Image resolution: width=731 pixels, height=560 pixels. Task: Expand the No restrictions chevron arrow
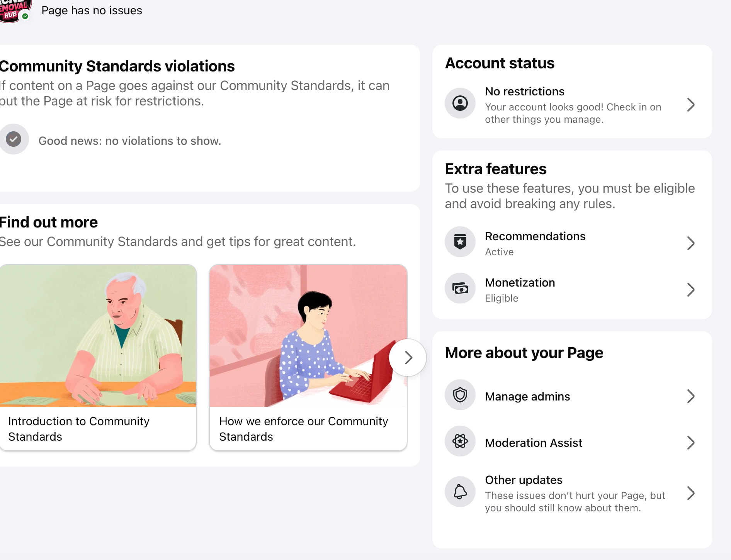[x=691, y=105]
